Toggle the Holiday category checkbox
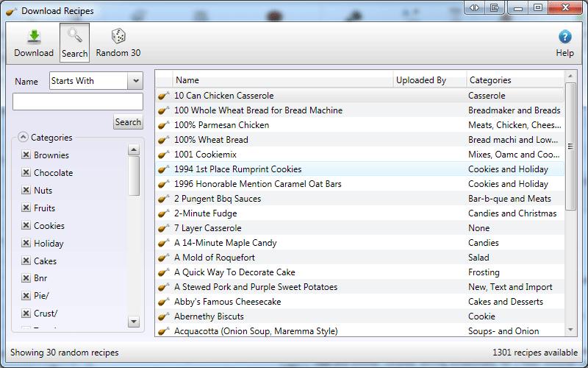 point(26,243)
